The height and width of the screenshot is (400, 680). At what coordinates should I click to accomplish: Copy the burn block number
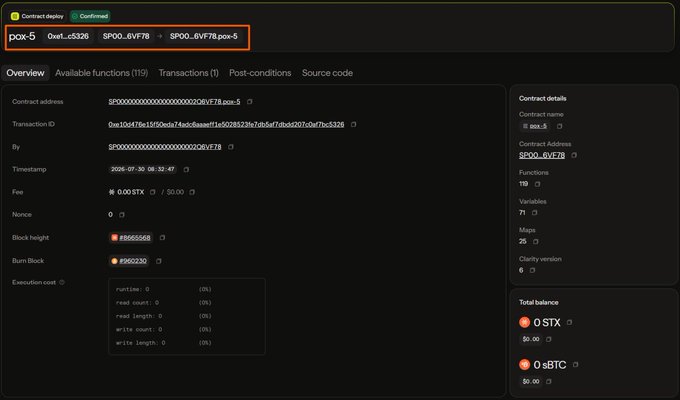pos(159,261)
